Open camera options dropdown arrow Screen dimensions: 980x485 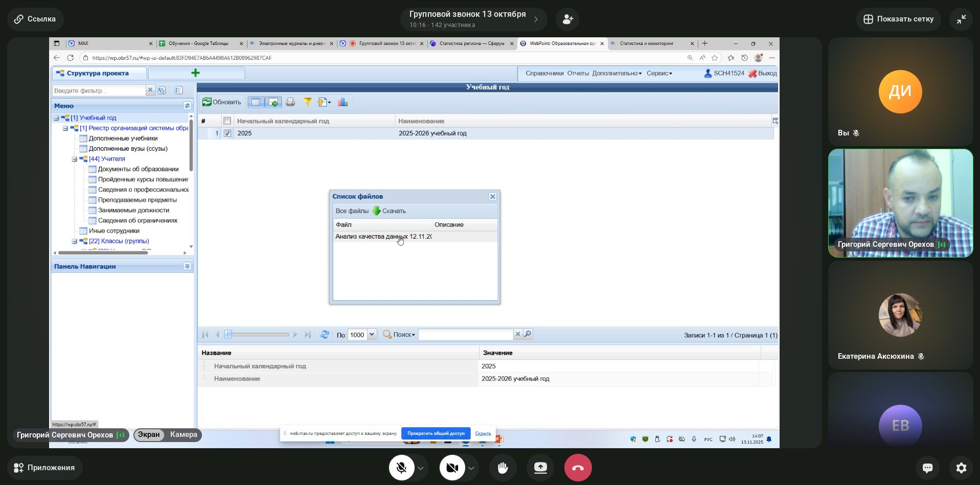(x=471, y=468)
